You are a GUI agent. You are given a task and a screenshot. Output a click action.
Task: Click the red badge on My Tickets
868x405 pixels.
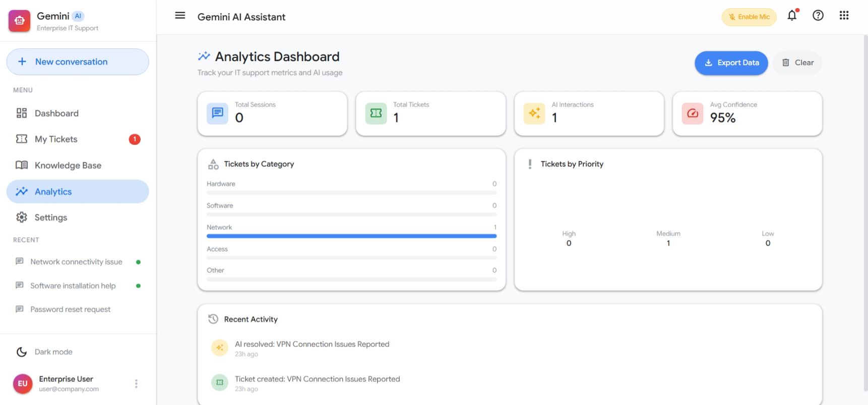[135, 139]
